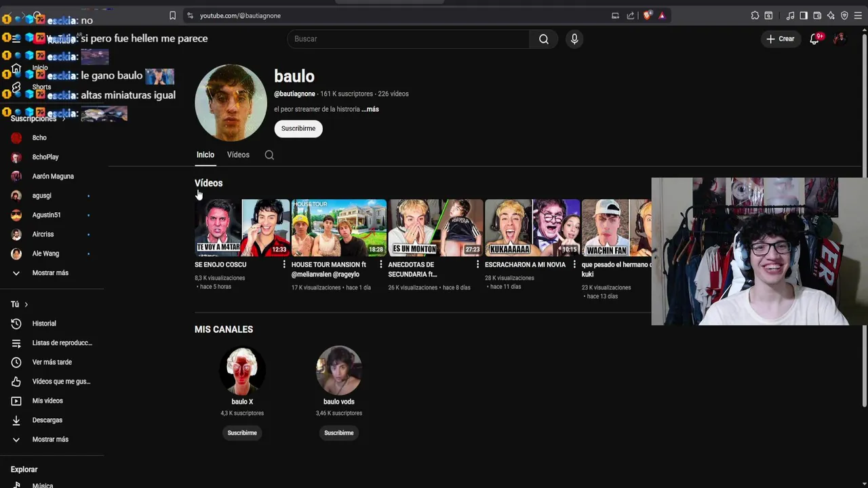Open Vídeos que me gustan in sidebar
This screenshot has height=488, width=868.
click(x=52, y=382)
